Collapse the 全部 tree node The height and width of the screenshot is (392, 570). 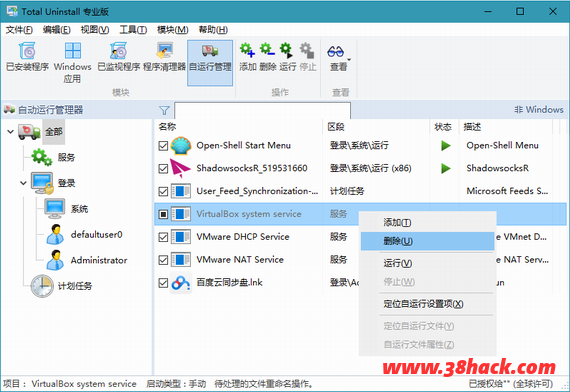(x=11, y=132)
